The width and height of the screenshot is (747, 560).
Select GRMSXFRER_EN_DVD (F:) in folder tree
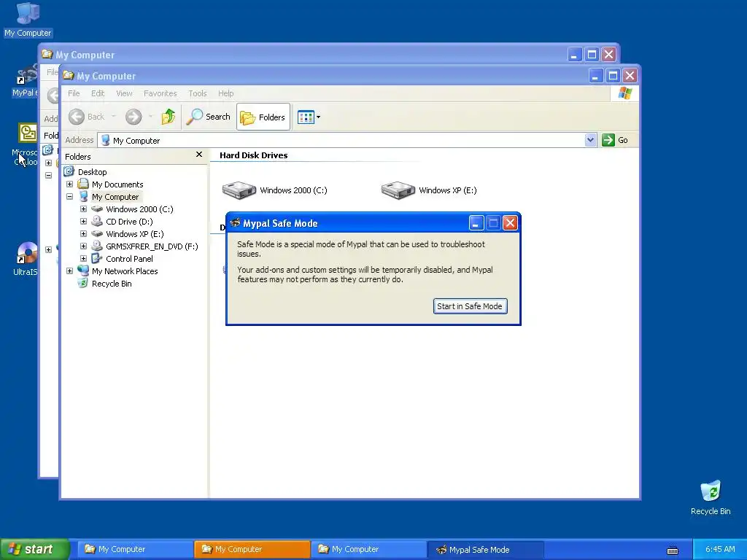(152, 246)
